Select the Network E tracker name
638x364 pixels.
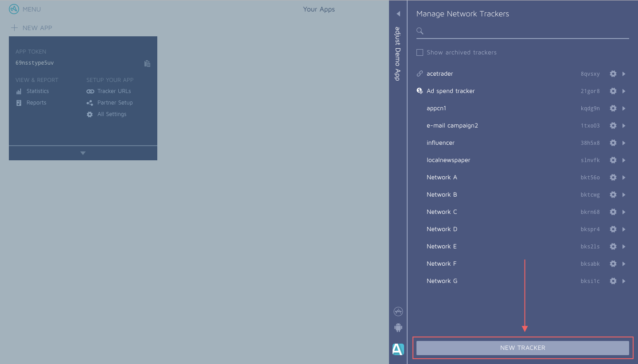(442, 246)
